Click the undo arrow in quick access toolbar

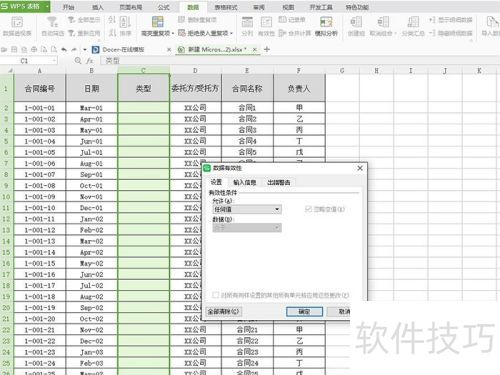[x=64, y=50]
